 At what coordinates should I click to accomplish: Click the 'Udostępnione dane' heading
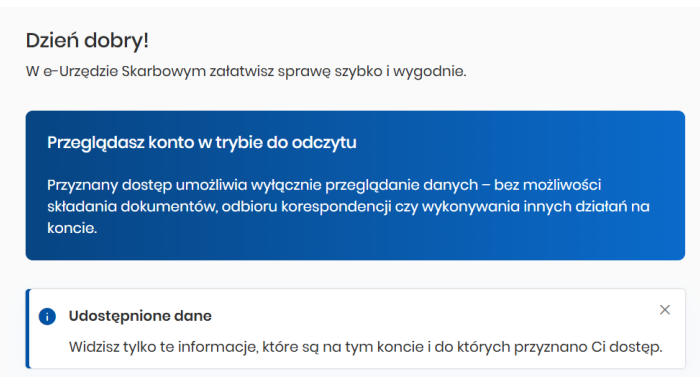(140, 316)
